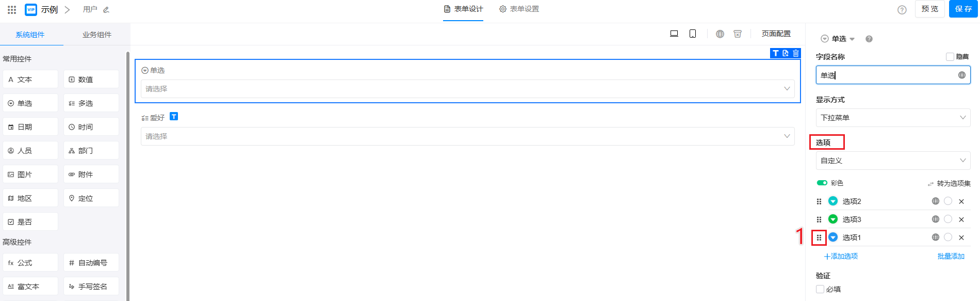This screenshot has height=301, width=980.
Task: Switch to desktop preview mode
Action: (x=674, y=34)
